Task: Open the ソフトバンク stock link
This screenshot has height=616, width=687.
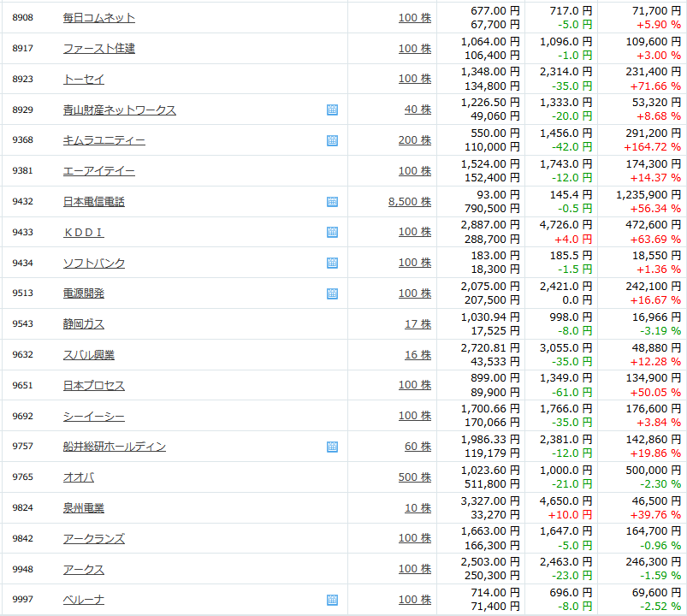Action: pyautogui.click(x=94, y=263)
